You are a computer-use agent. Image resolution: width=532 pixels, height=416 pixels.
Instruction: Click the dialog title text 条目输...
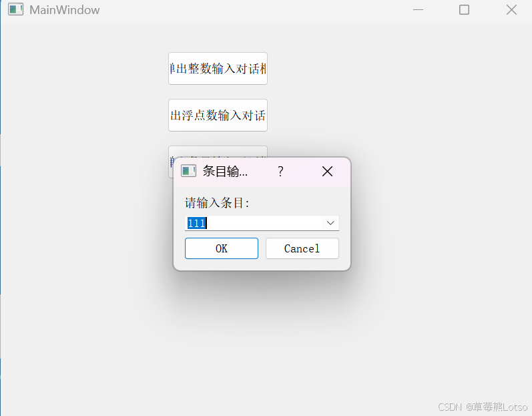pyautogui.click(x=225, y=172)
